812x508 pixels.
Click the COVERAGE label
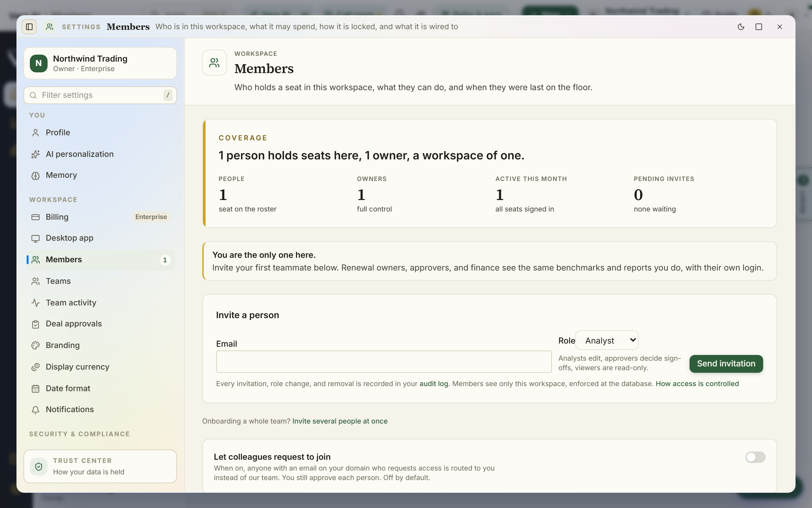243,138
